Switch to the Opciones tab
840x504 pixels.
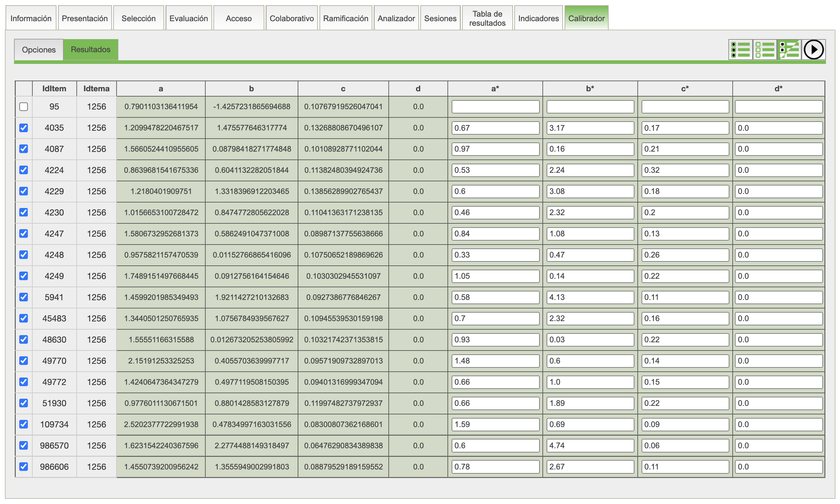(39, 50)
